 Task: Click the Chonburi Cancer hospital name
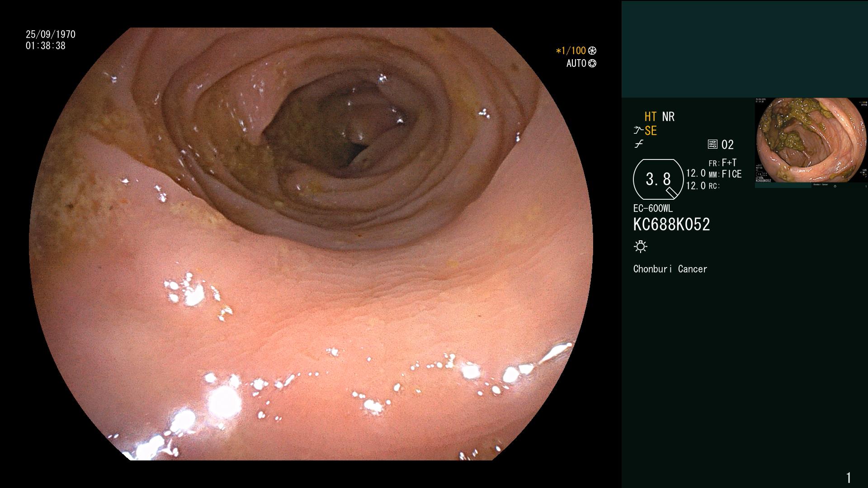pyautogui.click(x=670, y=269)
